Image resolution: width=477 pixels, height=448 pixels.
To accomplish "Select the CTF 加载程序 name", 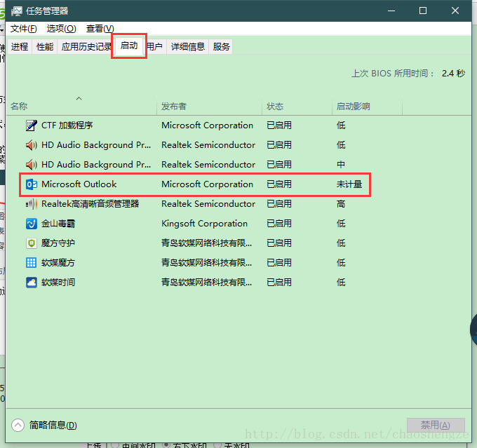I will click(67, 125).
